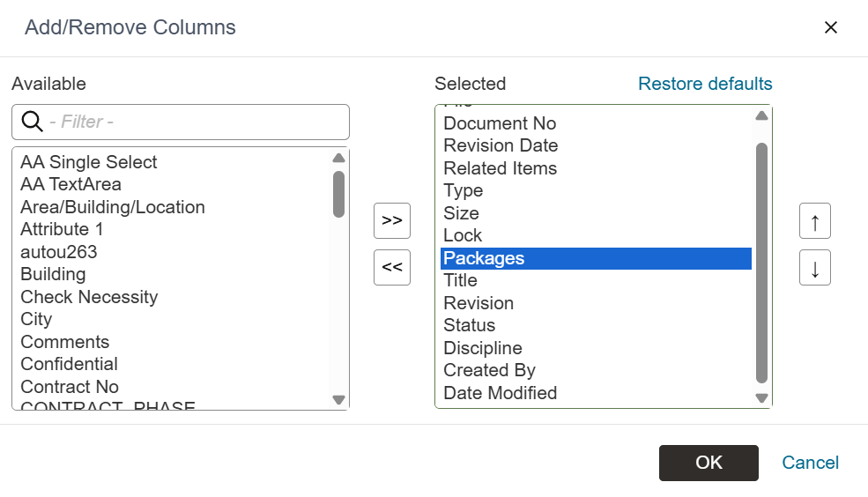Cancel the column changes

(x=810, y=463)
